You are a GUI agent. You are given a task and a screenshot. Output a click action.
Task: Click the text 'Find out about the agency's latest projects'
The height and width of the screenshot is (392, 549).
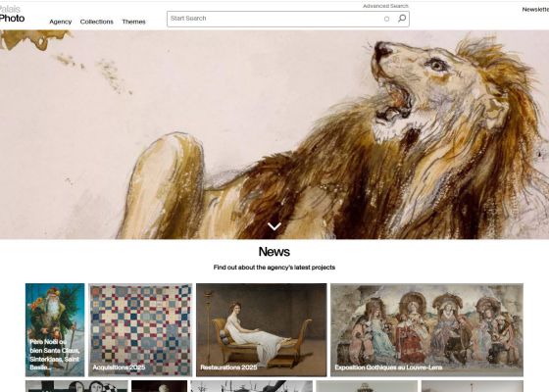coord(274,268)
